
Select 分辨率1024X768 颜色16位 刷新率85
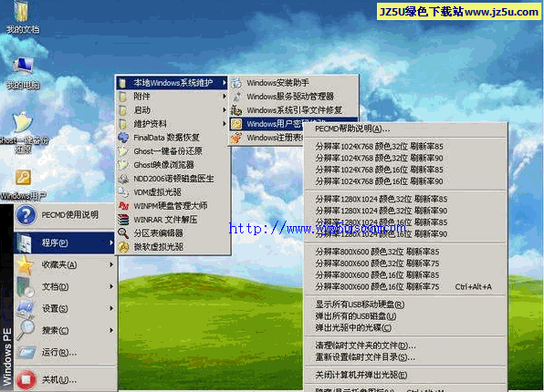[x=405, y=170]
